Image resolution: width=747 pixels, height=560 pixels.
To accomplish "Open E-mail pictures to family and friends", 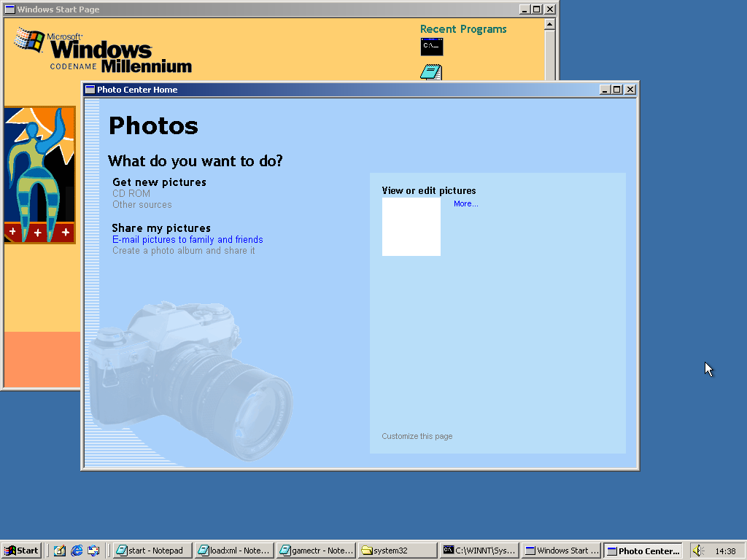I will click(x=187, y=239).
